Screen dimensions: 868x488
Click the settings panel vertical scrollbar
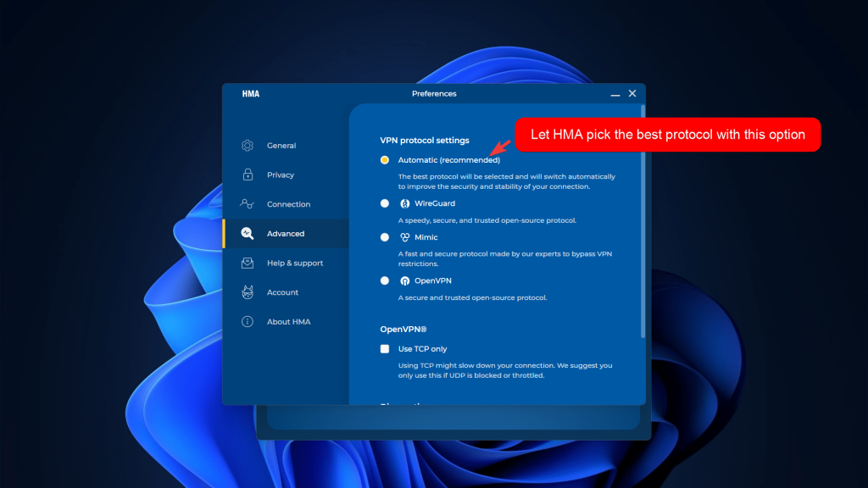click(643, 222)
